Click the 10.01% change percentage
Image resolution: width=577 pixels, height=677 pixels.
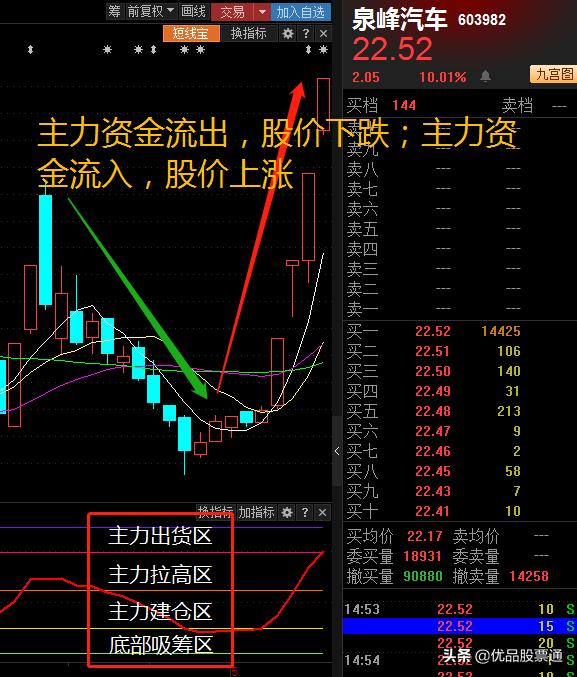(443, 77)
